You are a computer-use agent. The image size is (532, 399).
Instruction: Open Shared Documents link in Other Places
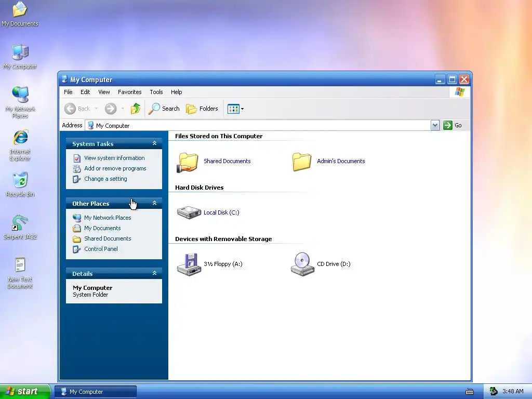coord(108,238)
